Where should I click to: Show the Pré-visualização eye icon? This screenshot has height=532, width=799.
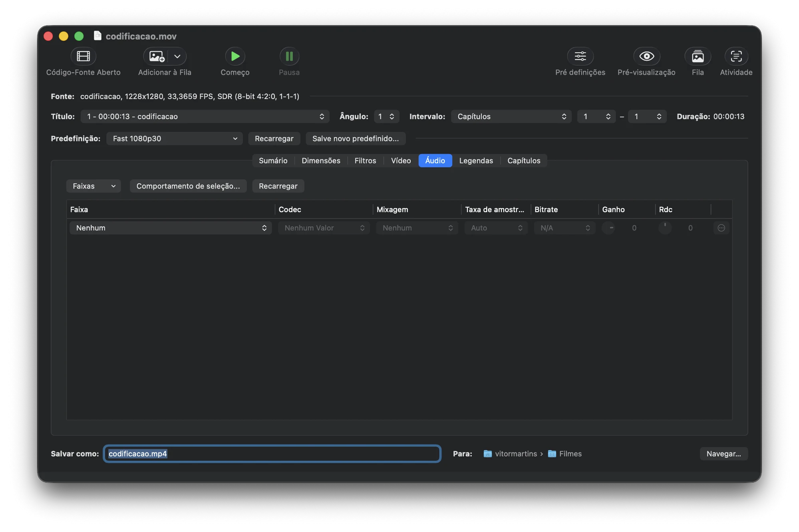coord(646,56)
